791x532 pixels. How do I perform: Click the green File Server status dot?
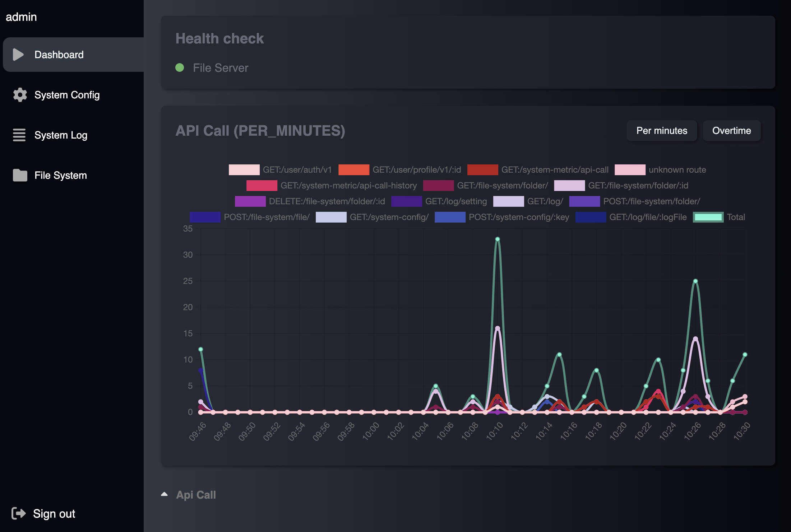[180, 67]
